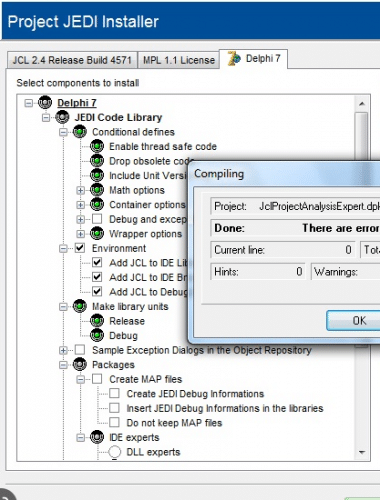
Task: Select the Environment label
Action: [119, 248]
